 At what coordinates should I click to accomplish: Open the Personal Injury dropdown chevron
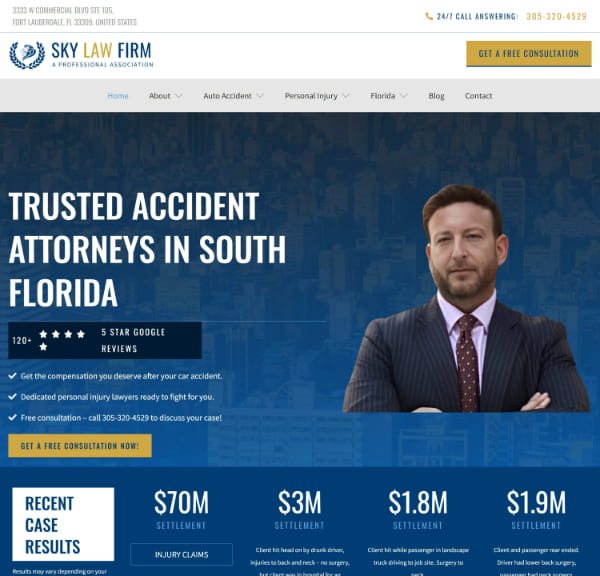346,96
